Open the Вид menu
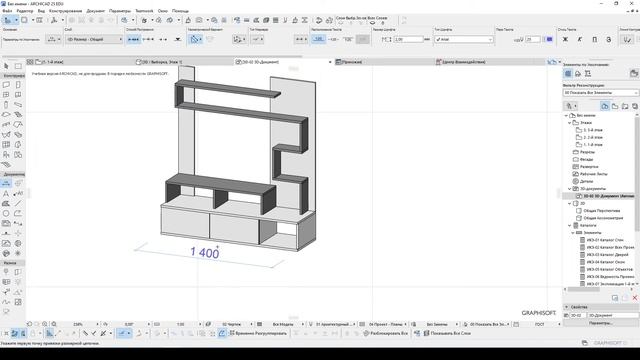The image size is (640, 360). (41, 11)
